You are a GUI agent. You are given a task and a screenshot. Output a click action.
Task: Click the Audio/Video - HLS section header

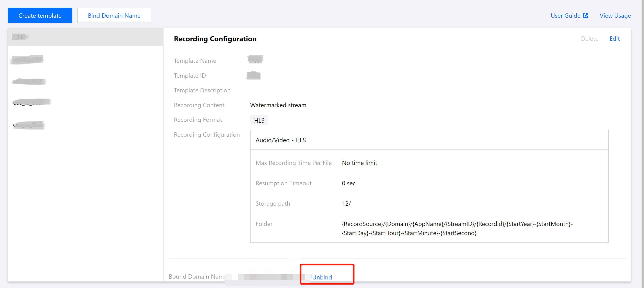click(280, 140)
